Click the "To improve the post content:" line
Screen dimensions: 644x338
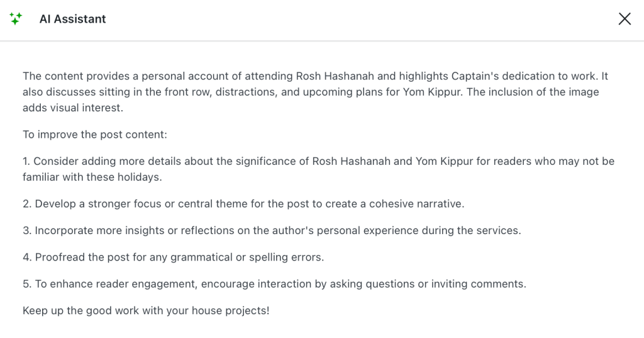[x=95, y=134]
